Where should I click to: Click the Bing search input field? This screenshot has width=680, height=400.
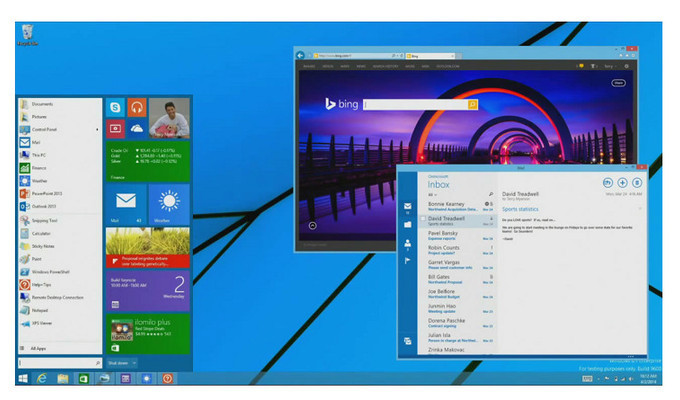click(415, 105)
